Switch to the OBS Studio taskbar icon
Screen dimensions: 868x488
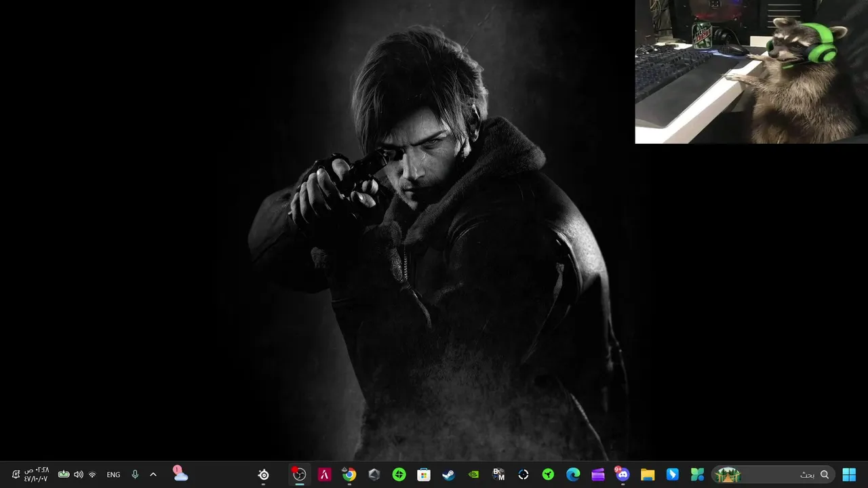point(299,474)
